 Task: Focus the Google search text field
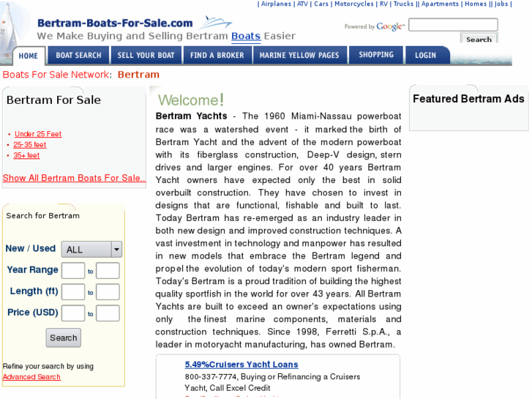point(453,25)
